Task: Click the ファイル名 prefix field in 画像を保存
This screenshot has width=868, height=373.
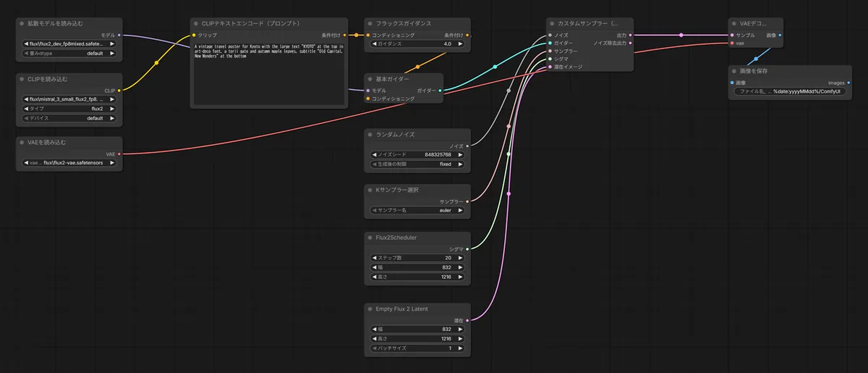Action: (x=788, y=92)
